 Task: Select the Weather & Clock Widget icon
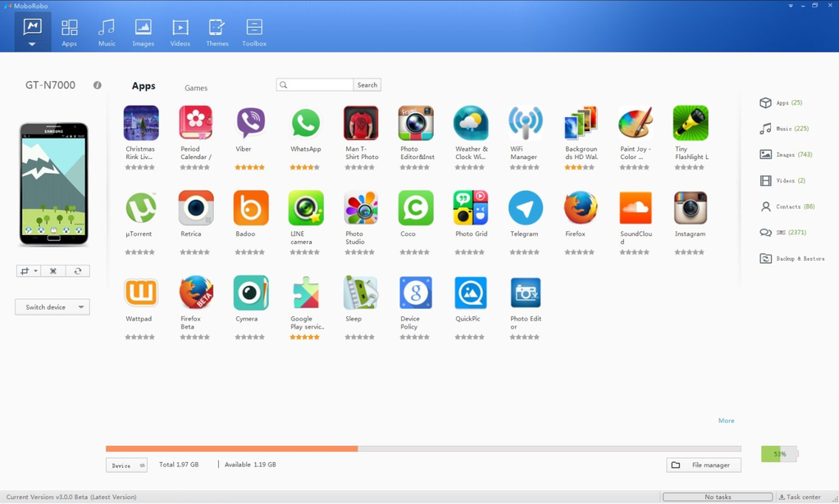471,123
